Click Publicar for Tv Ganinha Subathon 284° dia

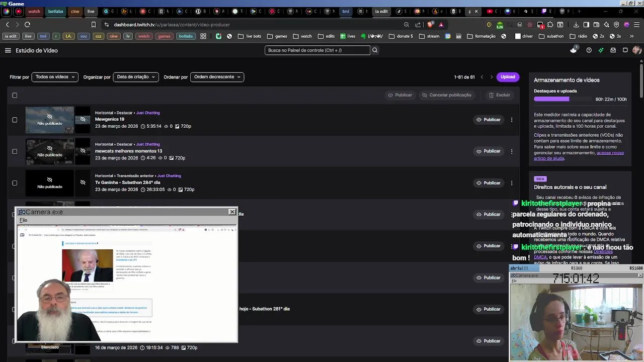click(x=489, y=183)
